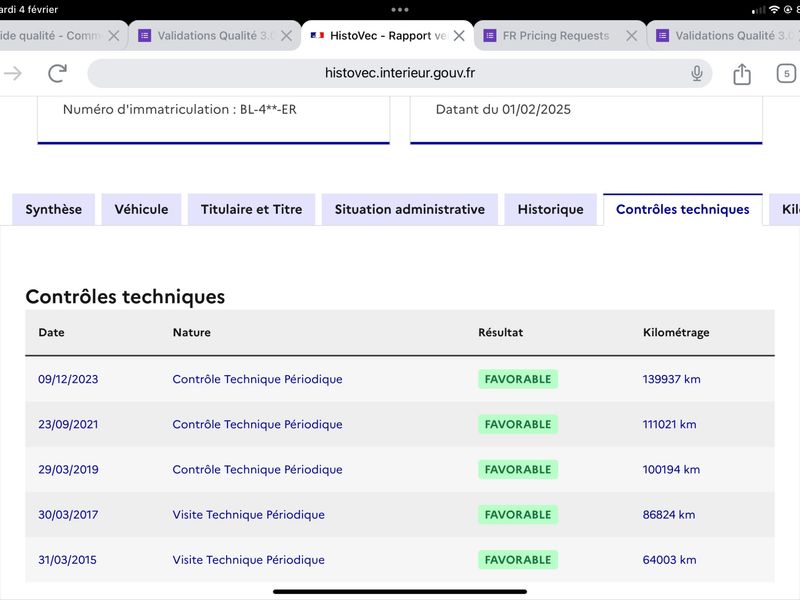This screenshot has height=600, width=800.
Task: Open the Synthèse tab
Action: click(54, 210)
